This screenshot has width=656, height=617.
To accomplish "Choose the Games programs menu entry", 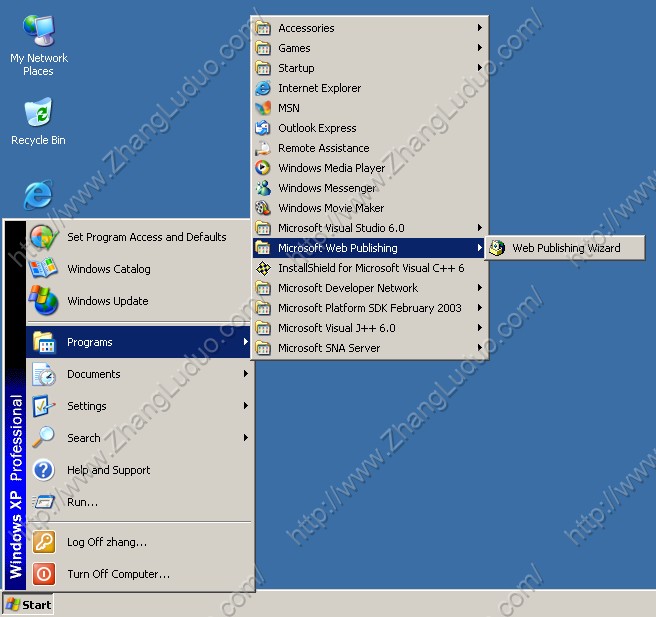I will pos(369,48).
